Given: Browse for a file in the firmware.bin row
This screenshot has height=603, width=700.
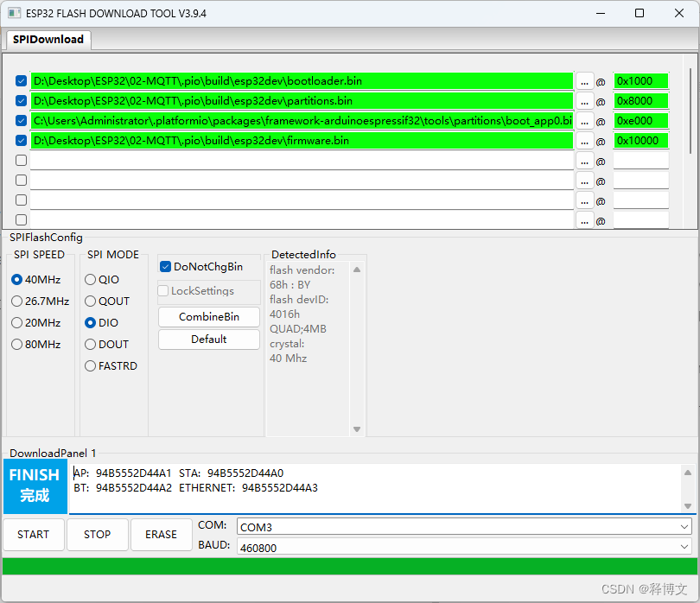Looking at the screenshot, I should point(584,140).
